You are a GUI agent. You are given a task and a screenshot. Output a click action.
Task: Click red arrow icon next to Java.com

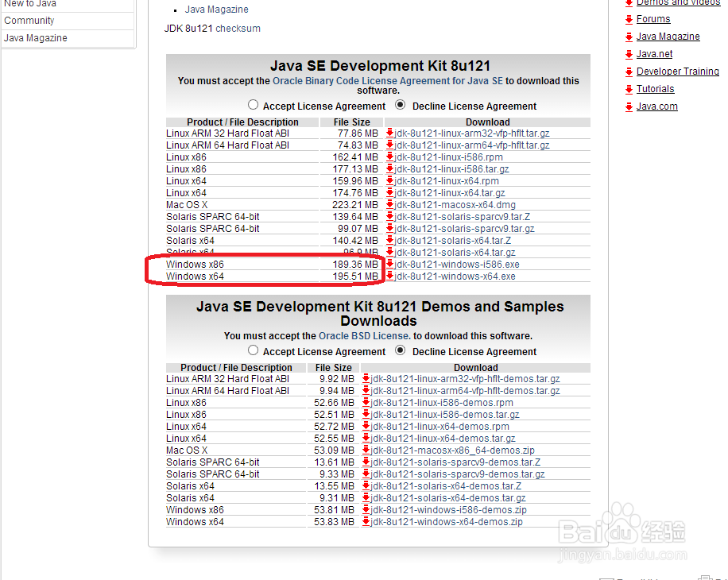629,107
